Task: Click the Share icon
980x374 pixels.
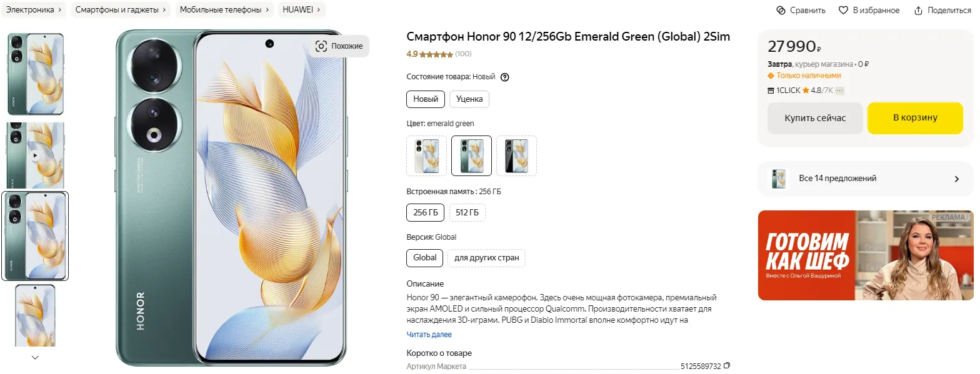Action: pyautogui.click(x=918, y=11)
